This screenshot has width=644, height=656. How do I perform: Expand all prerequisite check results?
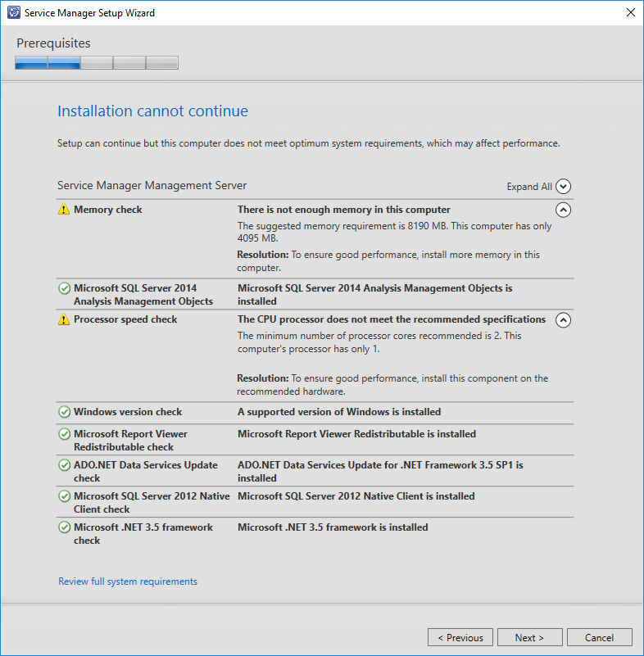click(563, 187)
